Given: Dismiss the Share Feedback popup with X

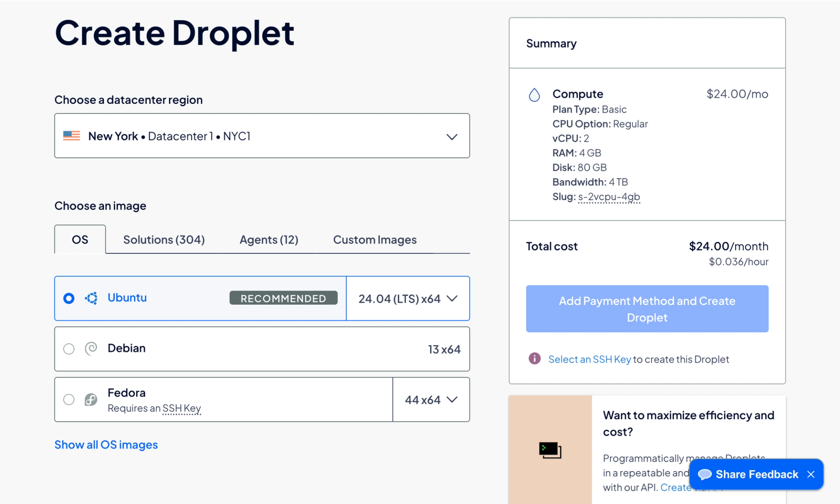Looking at the screenshot, I should click(x=811, y=474).
